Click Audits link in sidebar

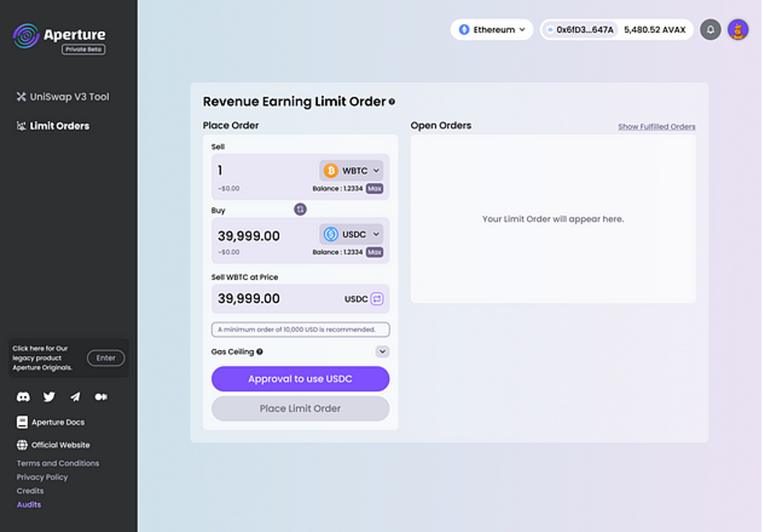(29, 505)
